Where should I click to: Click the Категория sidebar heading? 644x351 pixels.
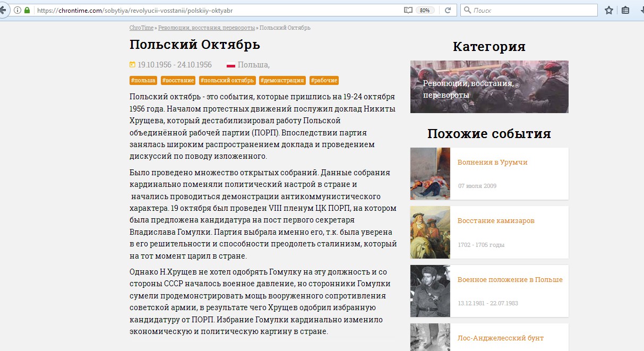coord(489,47)
